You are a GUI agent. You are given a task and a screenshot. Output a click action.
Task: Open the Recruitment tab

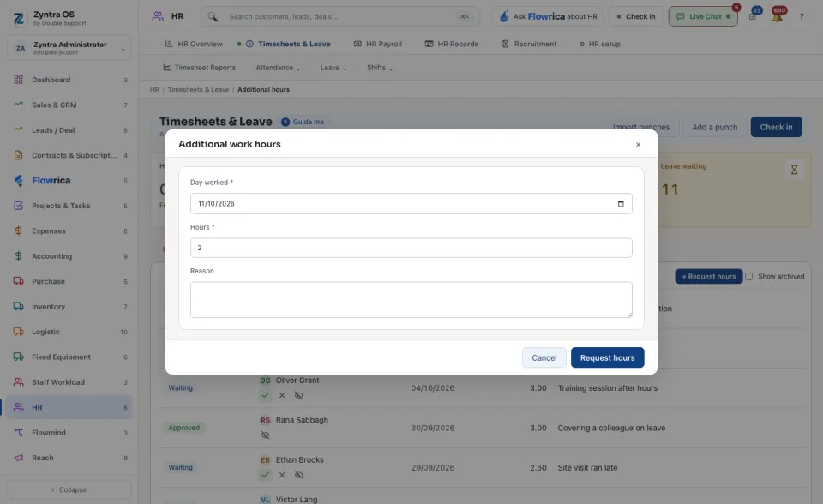[529, 44]
